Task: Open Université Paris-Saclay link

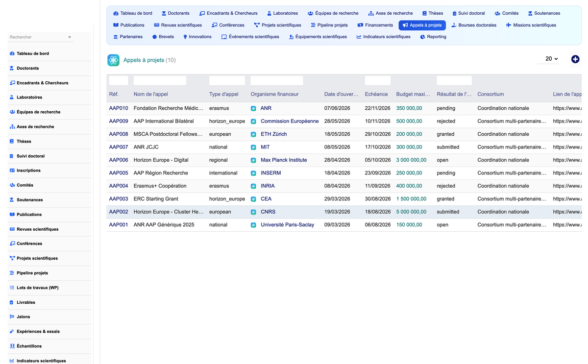Action: click(287, 225)
